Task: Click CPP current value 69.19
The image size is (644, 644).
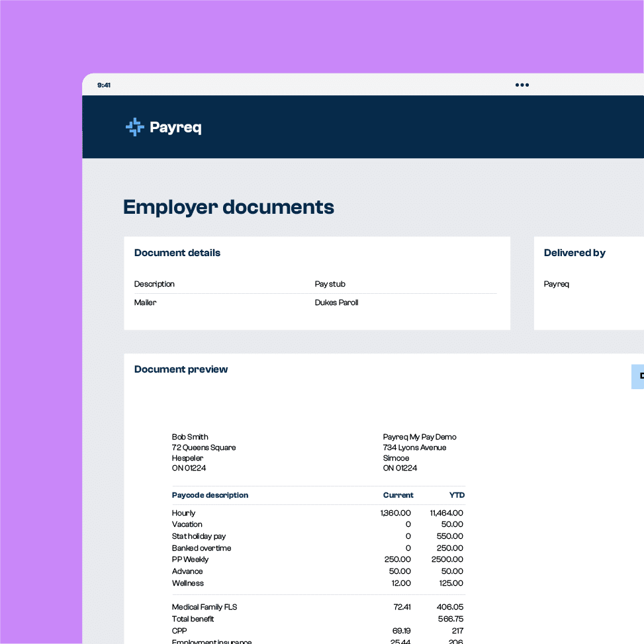Action: tap(401, 631)
